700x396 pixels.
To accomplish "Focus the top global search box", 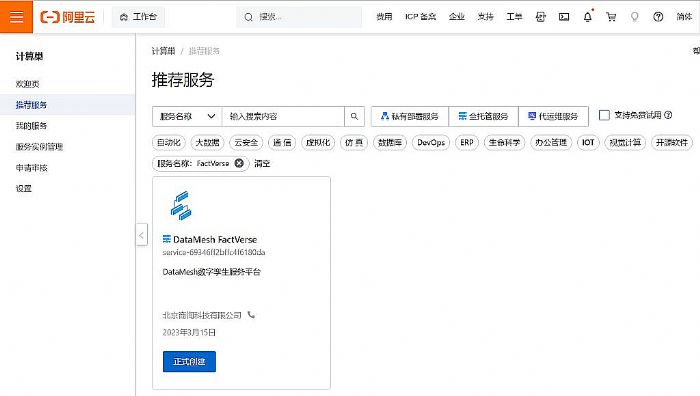I will click(x=299, y=17).
